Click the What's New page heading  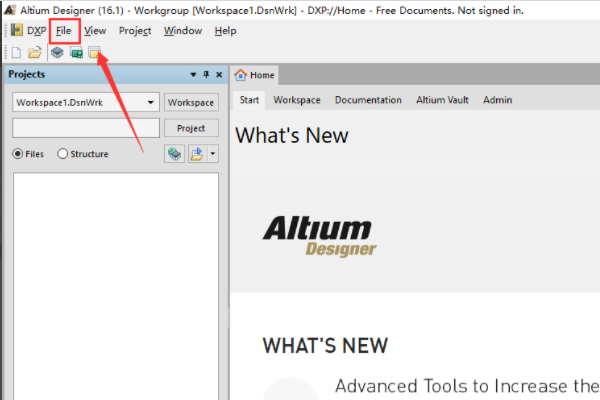coord(292,135)
